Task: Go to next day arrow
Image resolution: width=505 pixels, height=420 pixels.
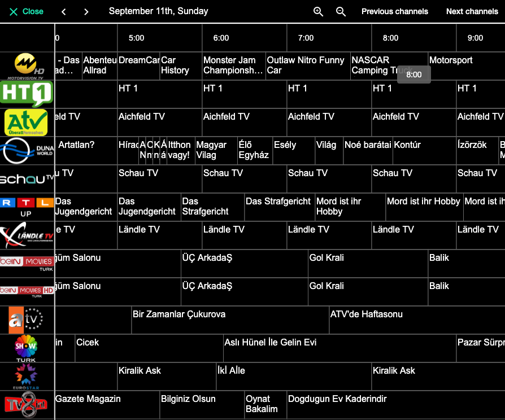Action: 86,12
